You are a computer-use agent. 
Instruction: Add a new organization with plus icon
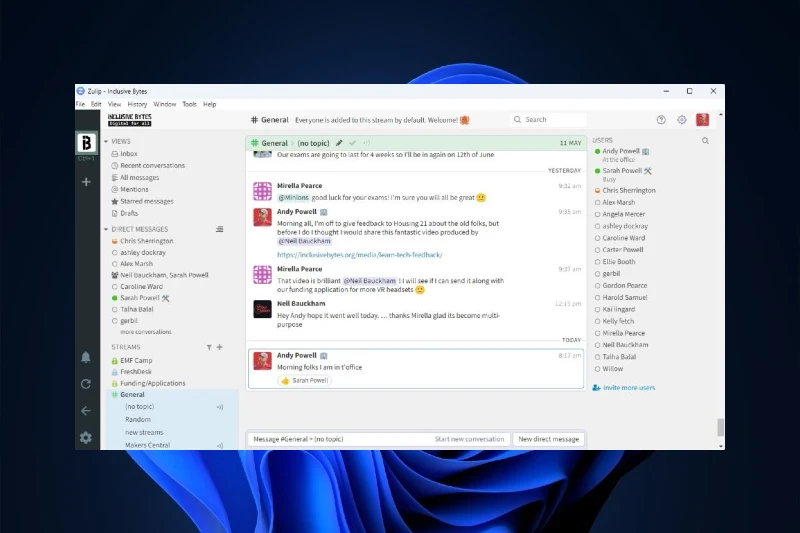click(86, 182)
